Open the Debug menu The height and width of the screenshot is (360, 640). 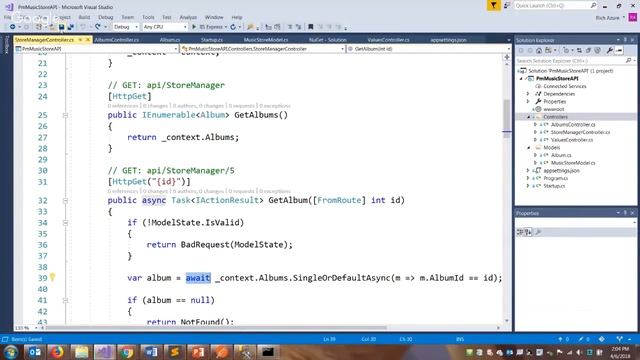coord(106,17)
